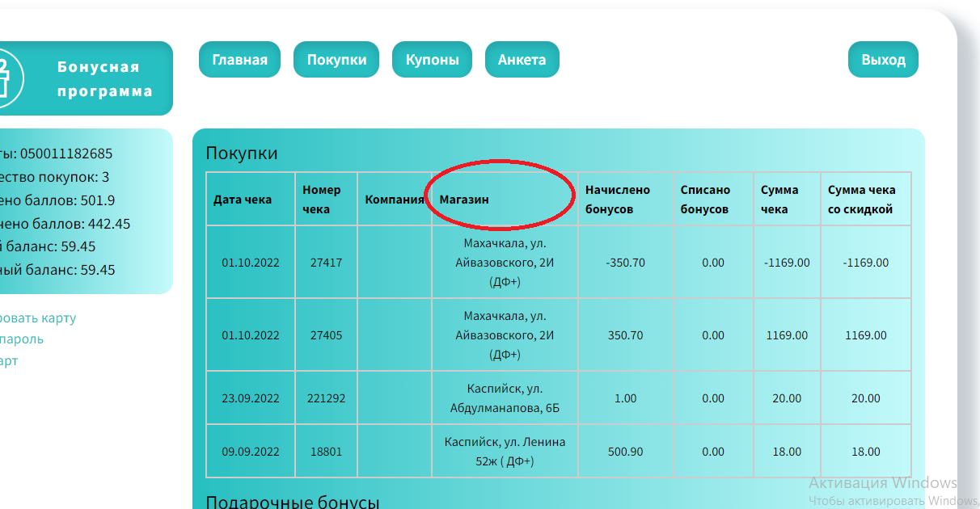Click the Дата чека column header
The width and height of the screenshot is (980, 509).
click(243, 200)
